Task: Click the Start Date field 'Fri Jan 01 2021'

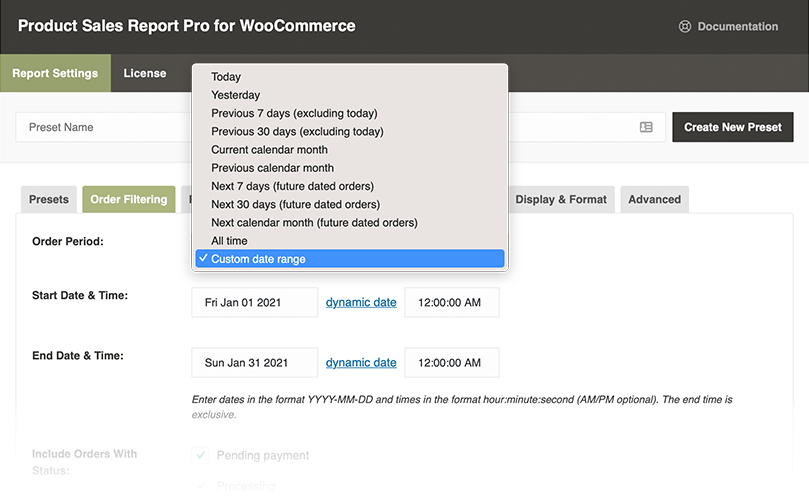Action: (254, 302)
